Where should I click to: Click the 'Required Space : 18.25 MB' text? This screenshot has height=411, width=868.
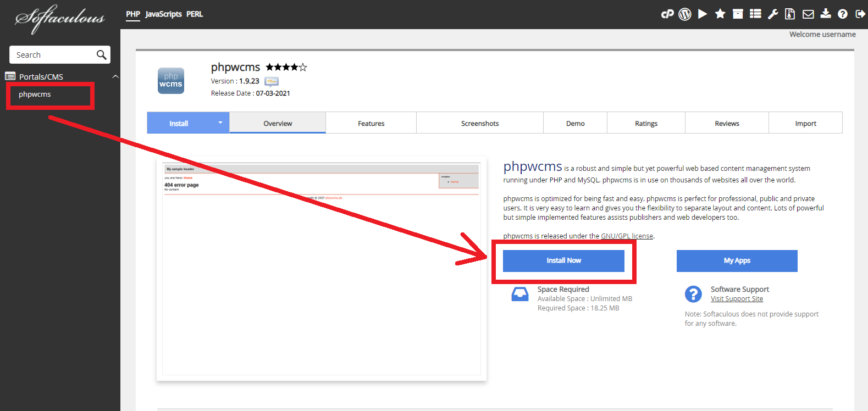point(578,308)
